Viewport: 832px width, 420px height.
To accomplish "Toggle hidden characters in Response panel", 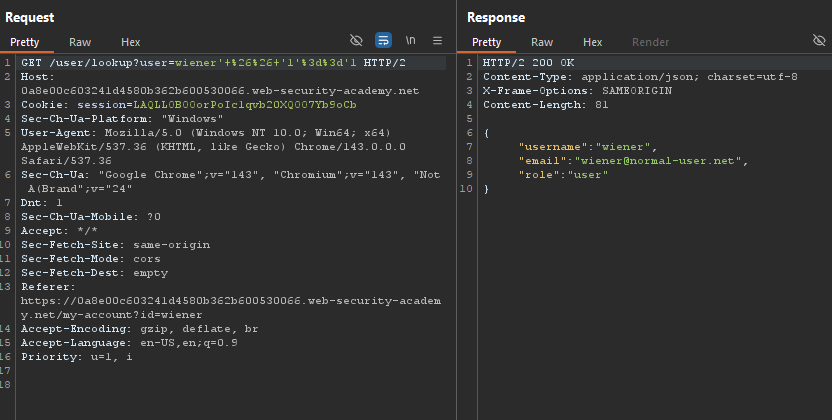I will [x=819, y=40].
